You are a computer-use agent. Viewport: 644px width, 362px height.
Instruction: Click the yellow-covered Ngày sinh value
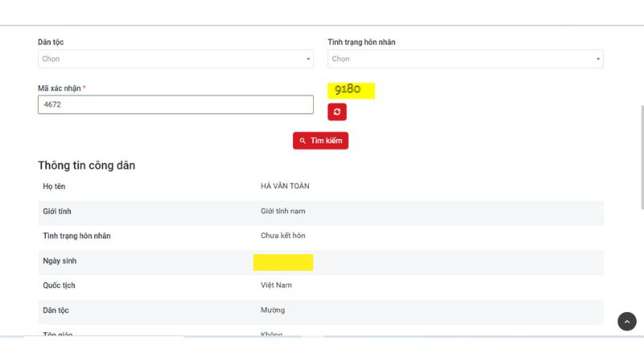pos(283,262)
